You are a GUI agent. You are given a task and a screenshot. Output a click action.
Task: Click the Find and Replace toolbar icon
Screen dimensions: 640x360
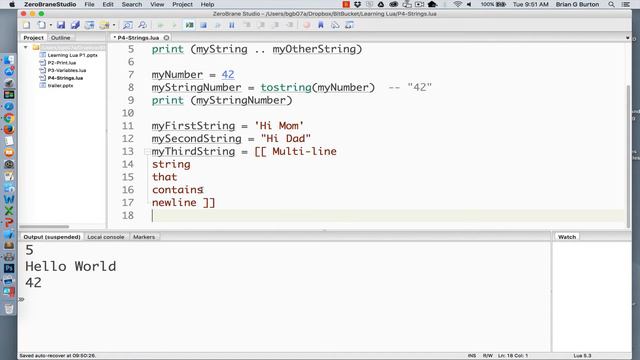(142, 25)
